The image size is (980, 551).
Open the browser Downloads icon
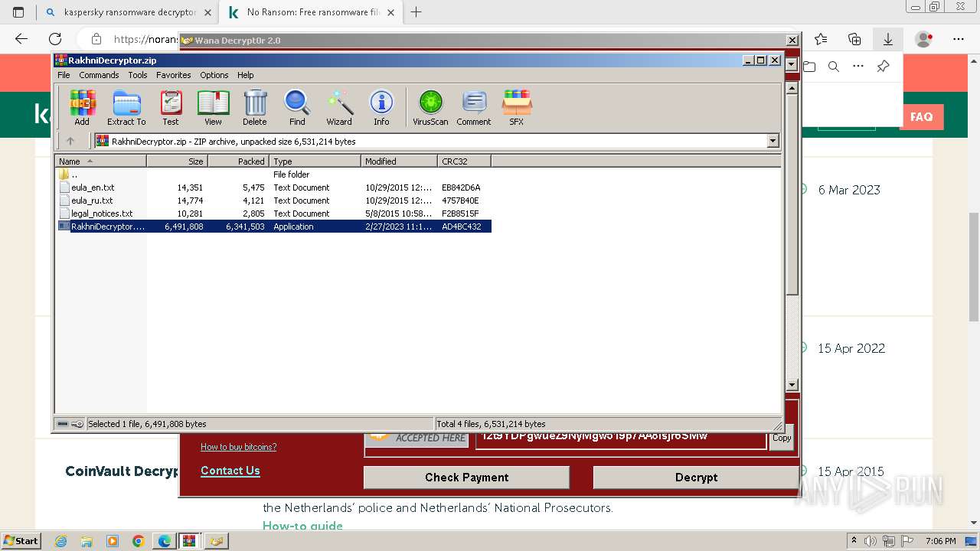[888, 39]
